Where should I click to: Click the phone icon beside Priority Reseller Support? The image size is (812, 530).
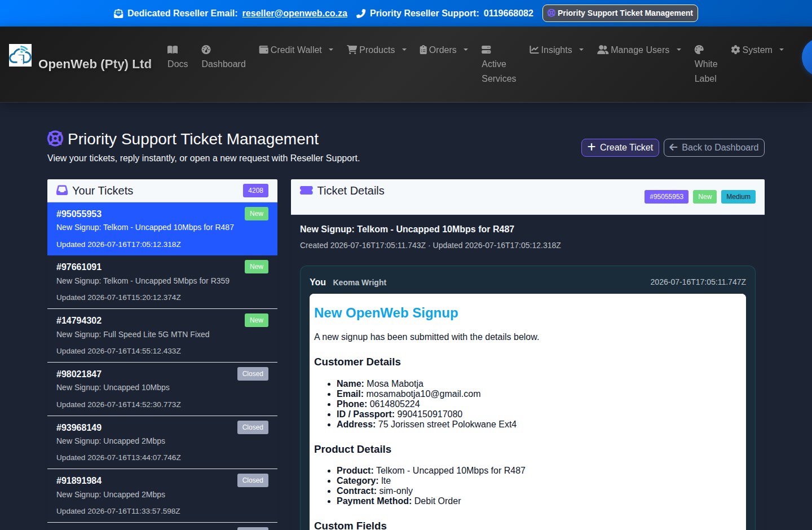tap(361, 14)
